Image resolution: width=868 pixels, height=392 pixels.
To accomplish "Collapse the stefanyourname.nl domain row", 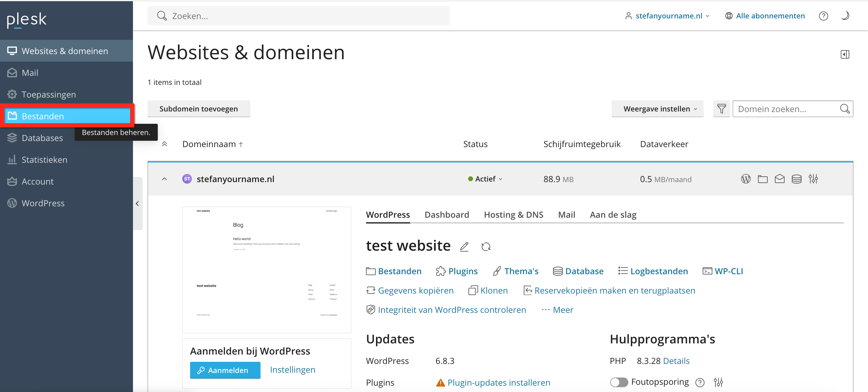I will coord(164,179).
